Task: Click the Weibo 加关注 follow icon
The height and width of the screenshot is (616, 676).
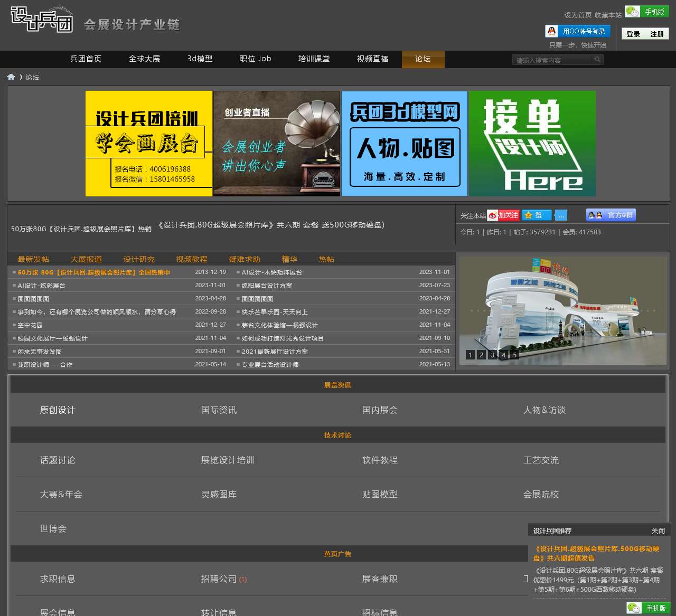Action: (503, 215)
